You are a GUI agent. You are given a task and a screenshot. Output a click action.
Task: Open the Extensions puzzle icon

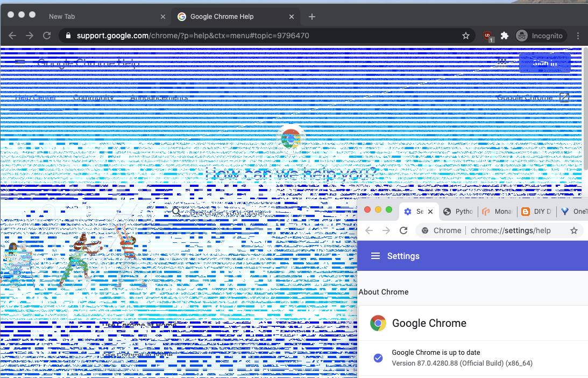pos(505,36)
